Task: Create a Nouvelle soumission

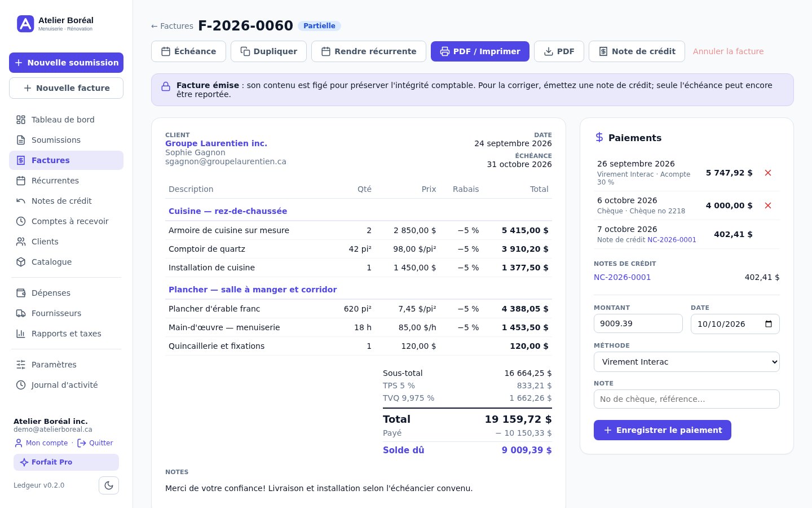Action: [x=66, y=63]
